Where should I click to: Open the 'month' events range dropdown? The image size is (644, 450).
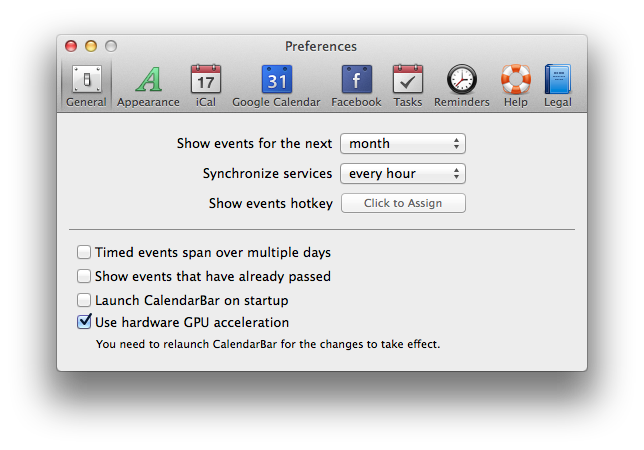(403, 144)
